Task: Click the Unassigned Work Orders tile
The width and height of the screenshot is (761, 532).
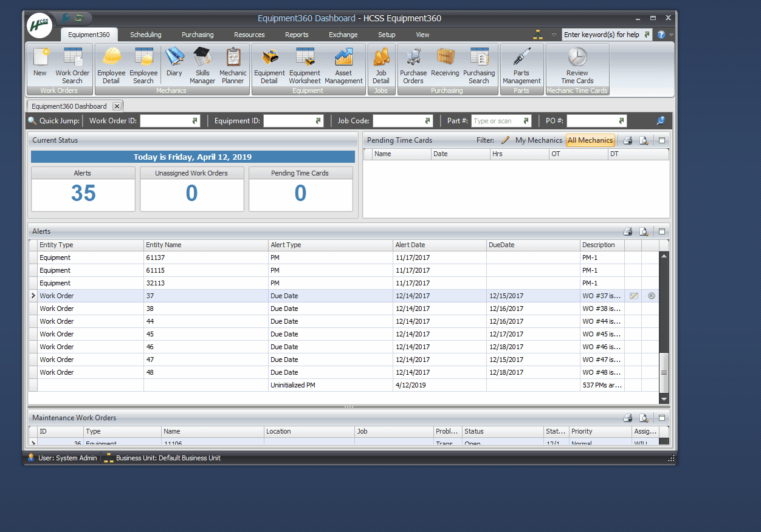Action: [x=191, y=189]
